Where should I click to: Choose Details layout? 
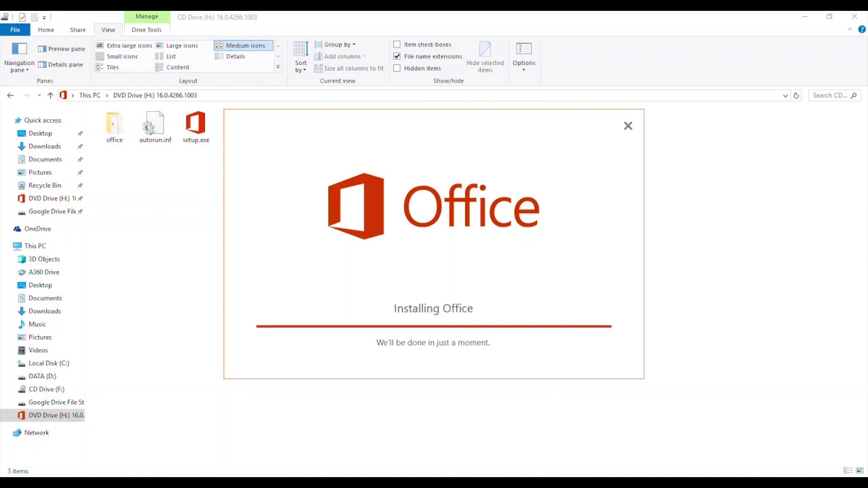[x=231, y=56]
